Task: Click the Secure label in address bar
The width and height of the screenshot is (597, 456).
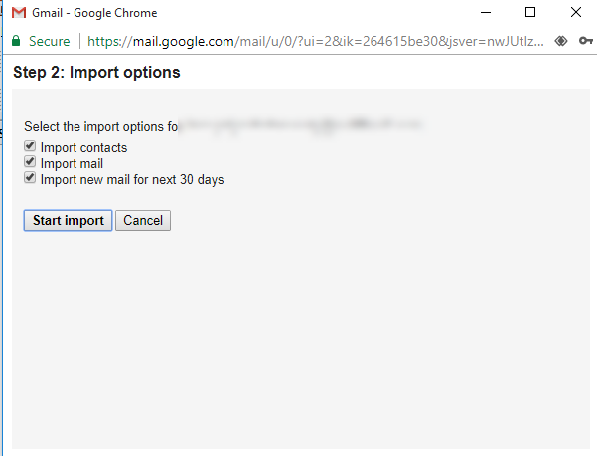Action: click(49, 41)
